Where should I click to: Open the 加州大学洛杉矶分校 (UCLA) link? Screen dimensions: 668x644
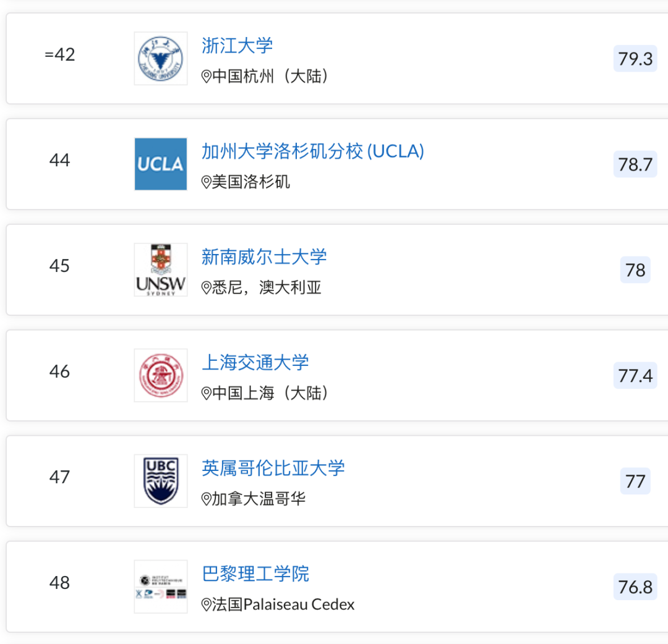[313, 151]
